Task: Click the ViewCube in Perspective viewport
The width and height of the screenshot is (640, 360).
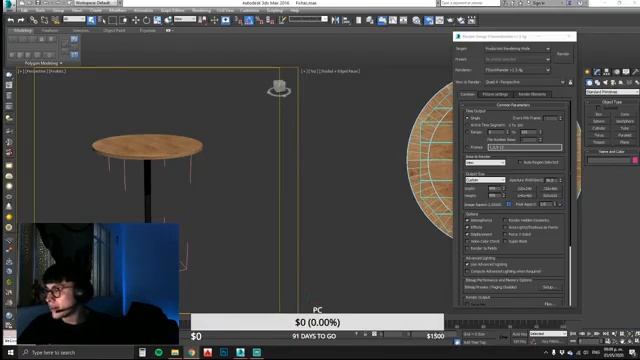Action: tap(279, 88)
